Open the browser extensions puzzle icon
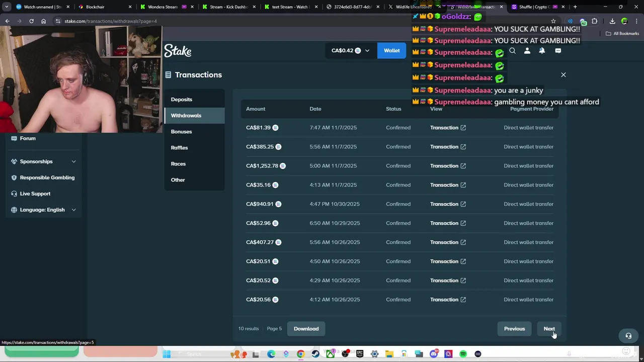This screenshot has width=644, height=362. pyautogui.click(x=594, y=21)
